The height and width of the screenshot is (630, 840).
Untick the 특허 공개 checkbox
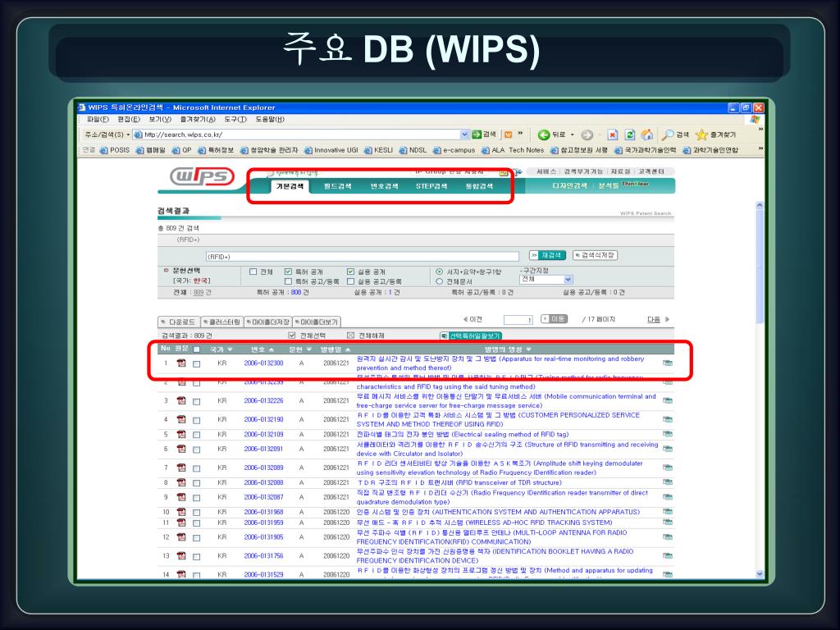coord(288,272)
